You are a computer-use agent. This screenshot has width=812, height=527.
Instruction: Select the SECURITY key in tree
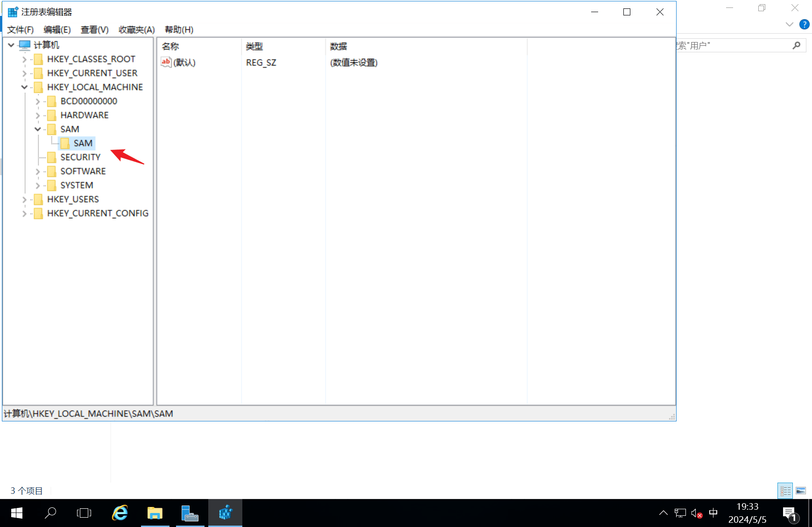tap(80, 157)
